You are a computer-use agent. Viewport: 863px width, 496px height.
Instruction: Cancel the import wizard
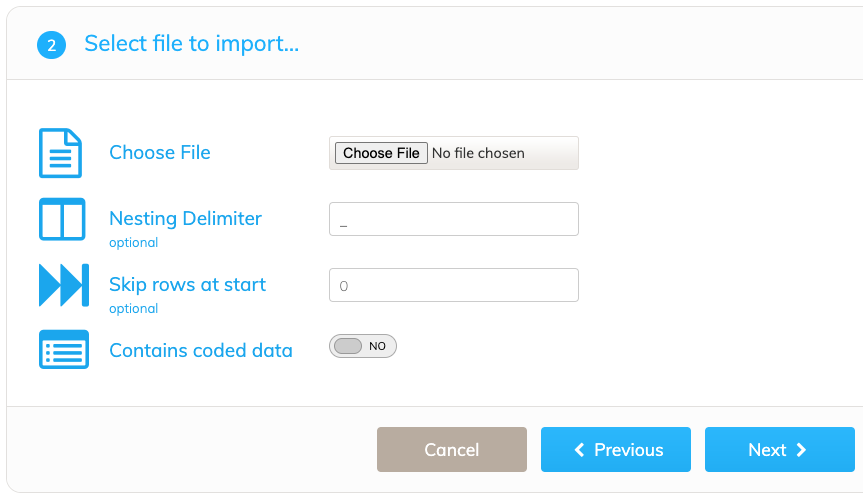click(452, 450)
